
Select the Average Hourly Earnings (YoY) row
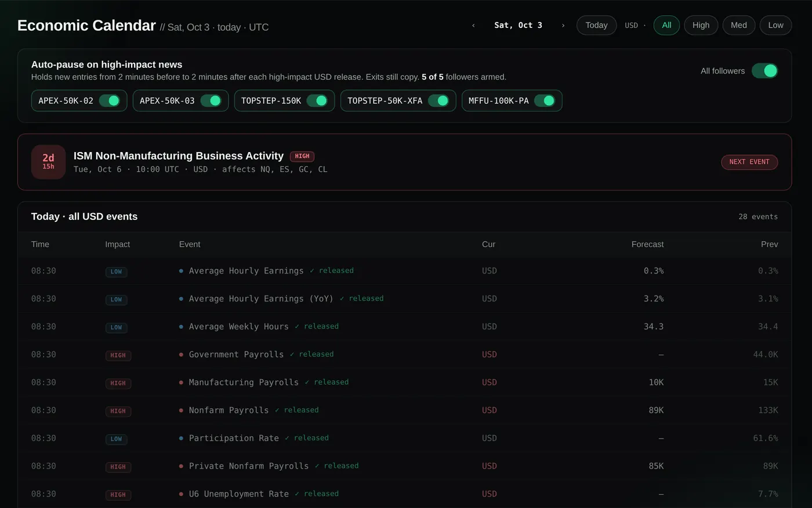[404, 299]
